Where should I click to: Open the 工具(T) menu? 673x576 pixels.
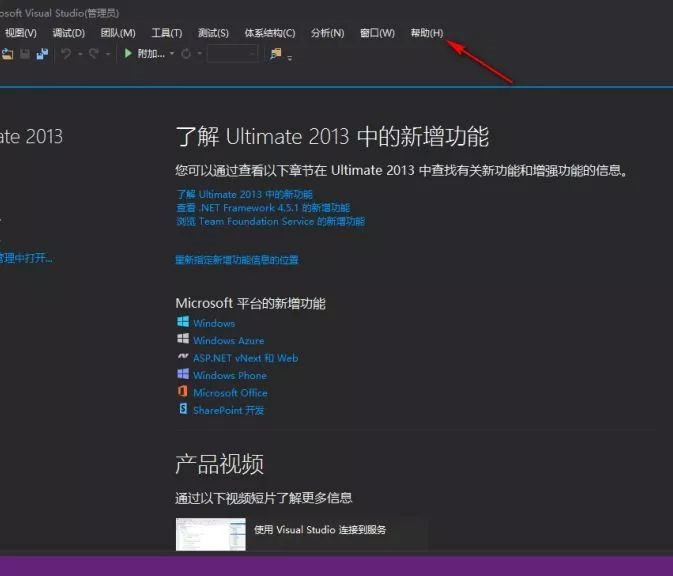click(167, 33)
